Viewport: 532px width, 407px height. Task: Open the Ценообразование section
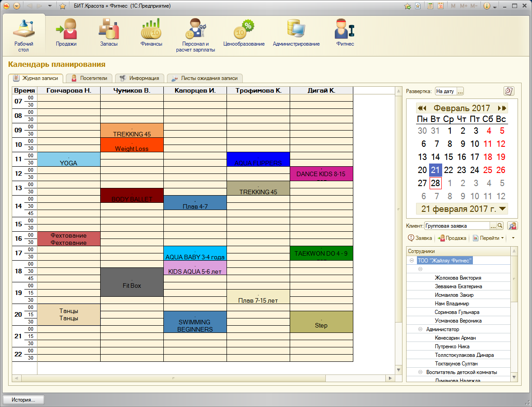[x=244, y=33]
